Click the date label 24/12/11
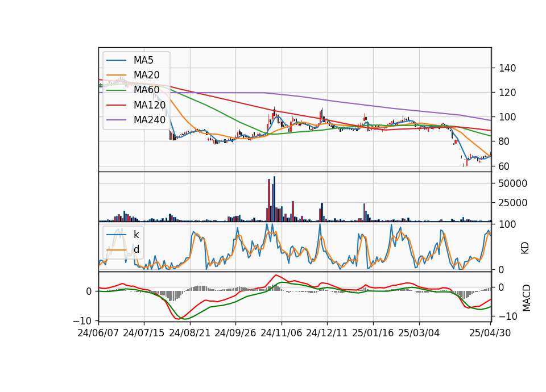Viewport: 546px width, 392px height. click(x=326, y=333)
